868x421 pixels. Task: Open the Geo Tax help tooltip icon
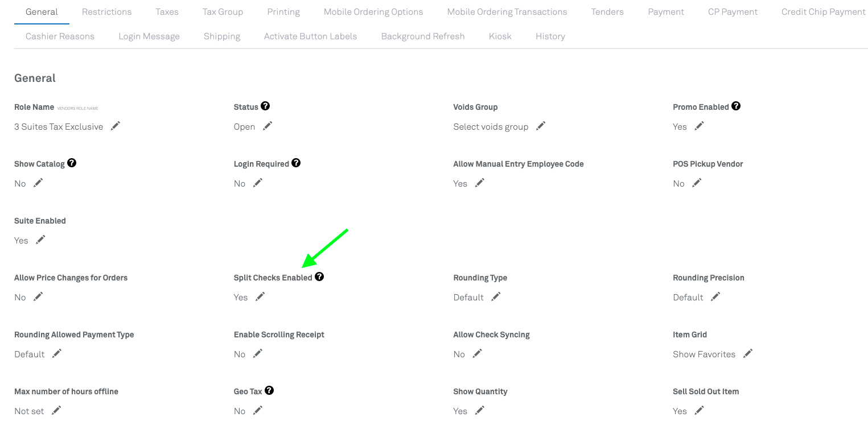click(x=269, y=391)
